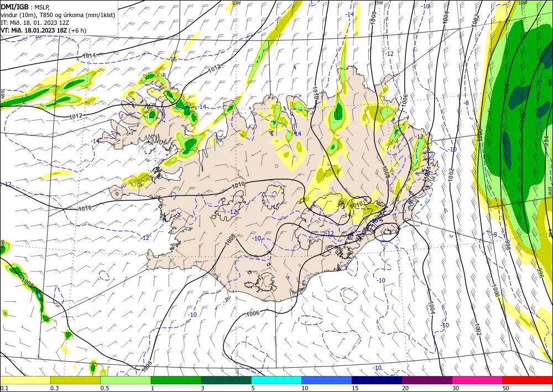
Task: Click the cyan 5 mm legend swatch
Action: pyautogui.click(x=276, y=380)
